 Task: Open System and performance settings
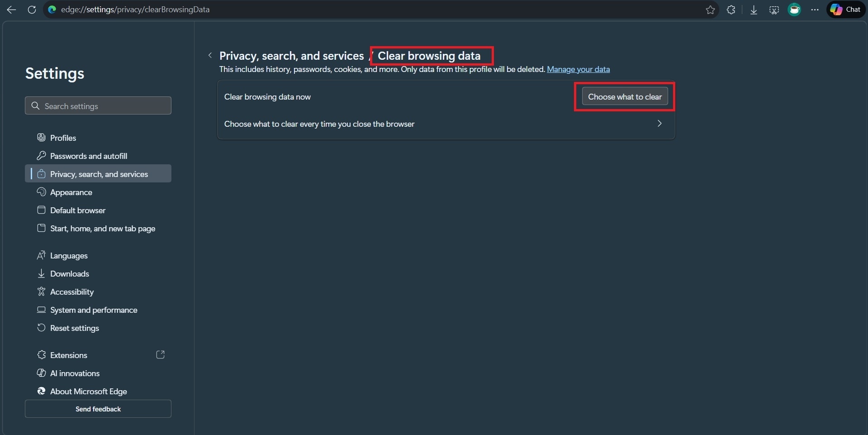(x=94, y=310)
